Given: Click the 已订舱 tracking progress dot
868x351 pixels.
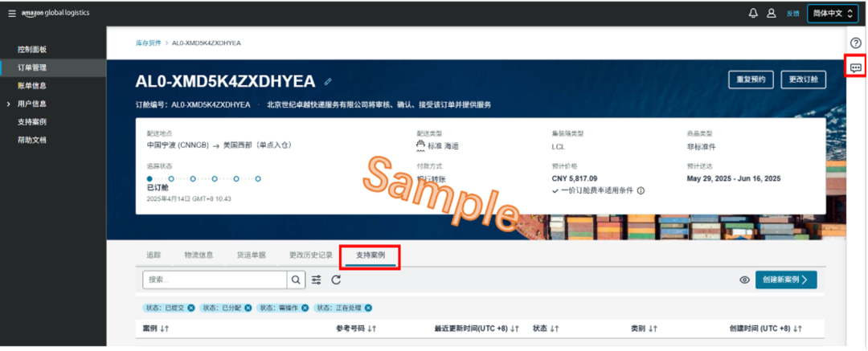Looking at the screenshot, I should point(149,179).
